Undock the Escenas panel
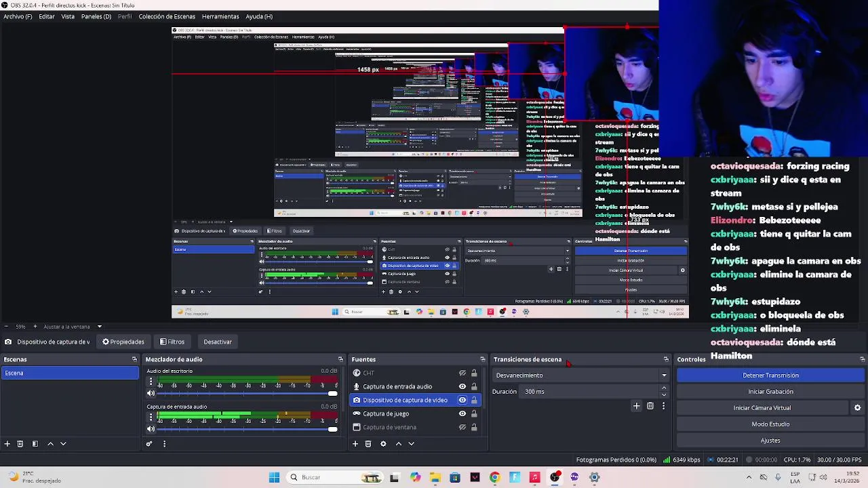This screenshot has width=868, height=488. [134, 359]
